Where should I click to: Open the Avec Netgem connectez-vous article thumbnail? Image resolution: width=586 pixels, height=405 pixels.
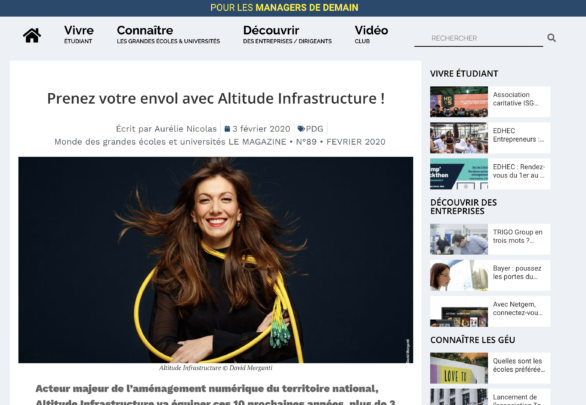[x=459, y=312]
